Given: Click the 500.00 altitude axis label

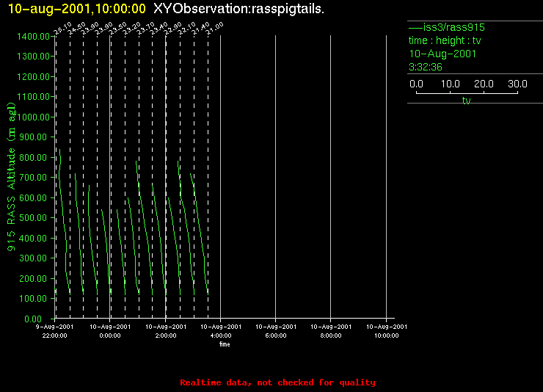Looking at the screenshot, I should pos(33,218).
